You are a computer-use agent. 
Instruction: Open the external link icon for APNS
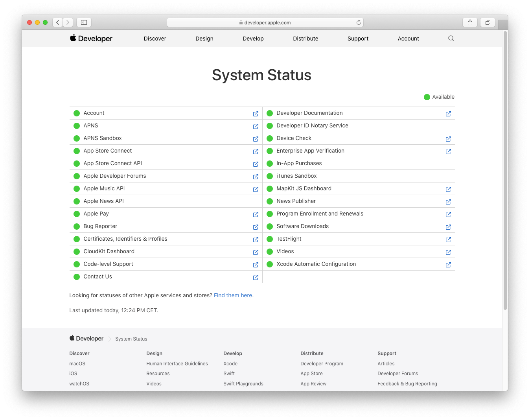pyautogui.click(x=256, y=126)
